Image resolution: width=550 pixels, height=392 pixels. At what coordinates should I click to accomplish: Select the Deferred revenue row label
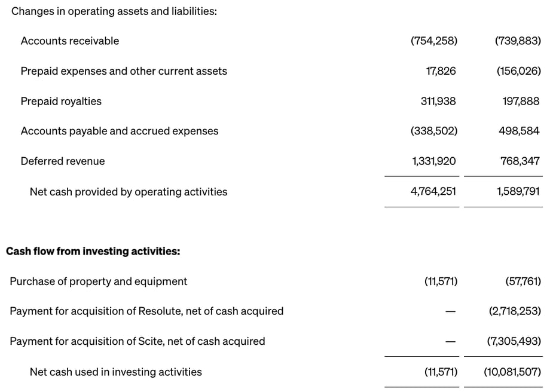coord(63,161)
